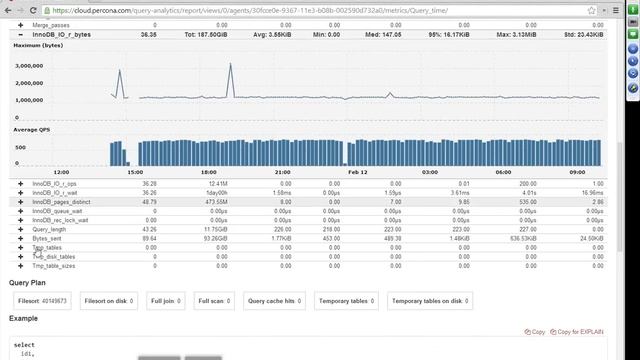Screen dimensions: 640x360
Task: Click the Full scan badge
Action: tap(214, 301)
